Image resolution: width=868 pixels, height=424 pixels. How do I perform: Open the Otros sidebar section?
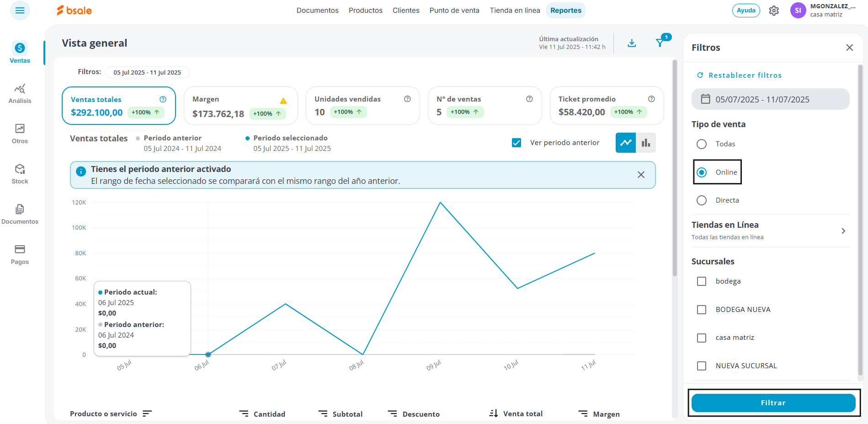[20, 134]
